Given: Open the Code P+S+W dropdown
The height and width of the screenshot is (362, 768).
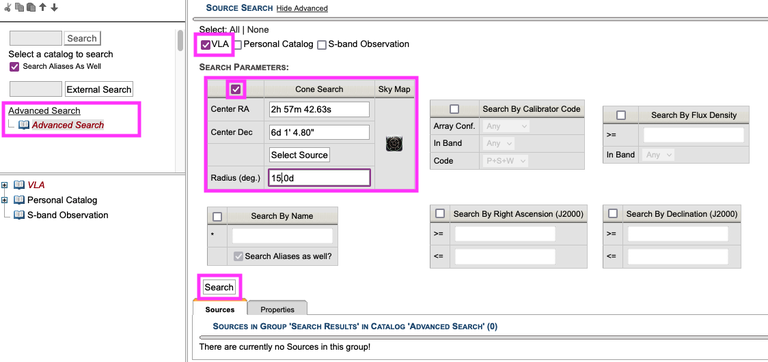Looking at the screenshot, I should click(x=506, y=161).
